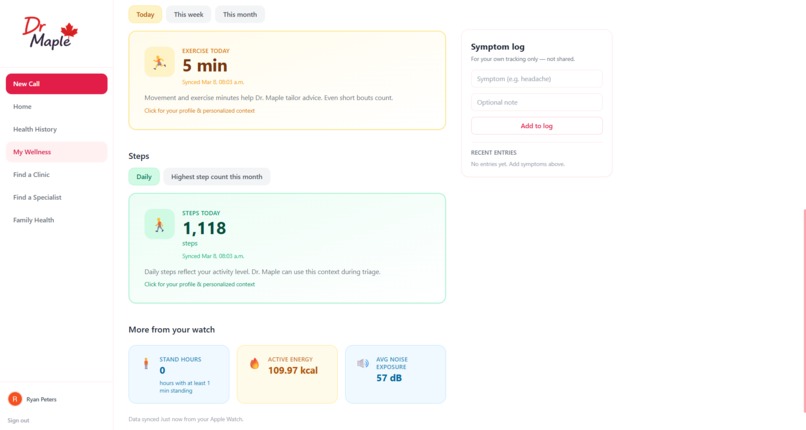Open the Stand Hours card
Viewport: 806px width, 430px height.
click(179, 375)
